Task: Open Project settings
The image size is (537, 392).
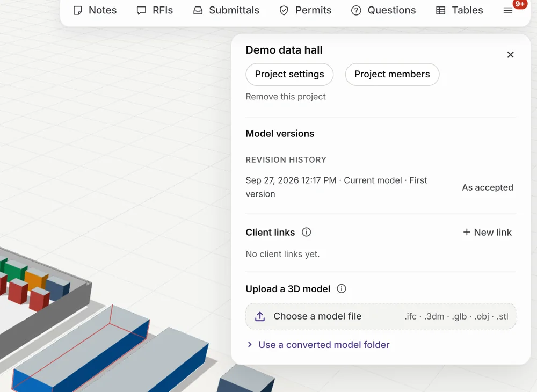Action: pos(289,74)
